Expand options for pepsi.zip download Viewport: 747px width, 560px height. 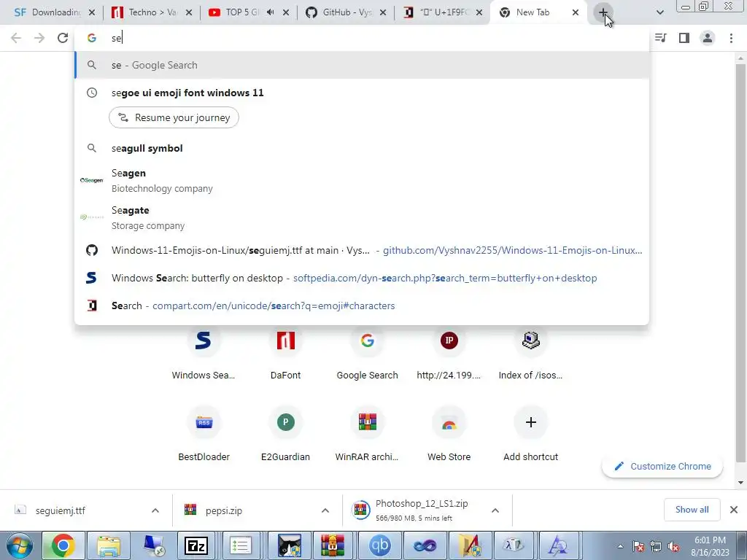point(325,510)
